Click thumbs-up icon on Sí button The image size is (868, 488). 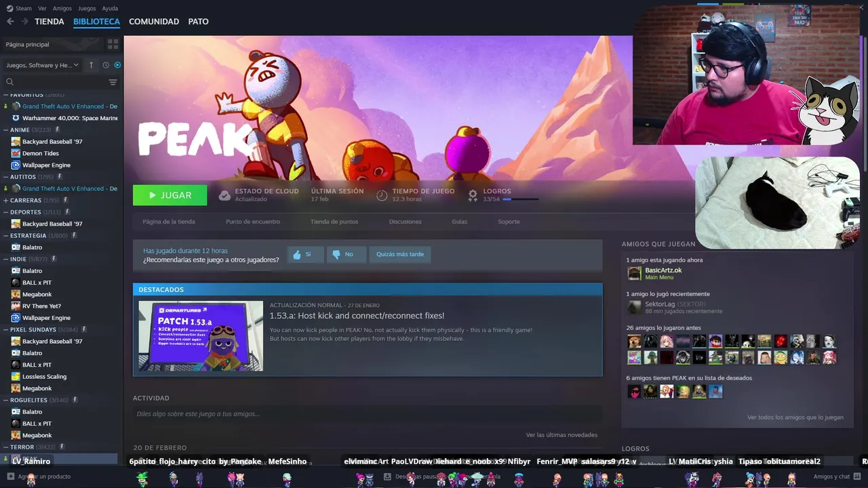(296, 255)
